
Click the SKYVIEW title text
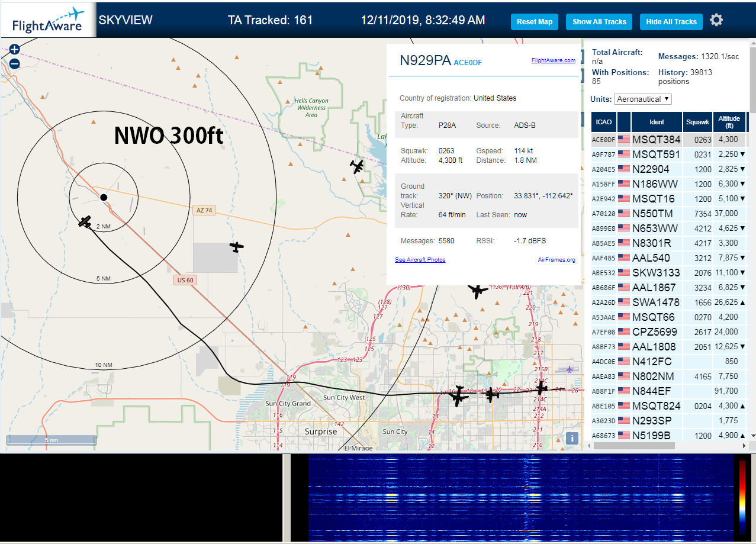(x=126, y=20)
